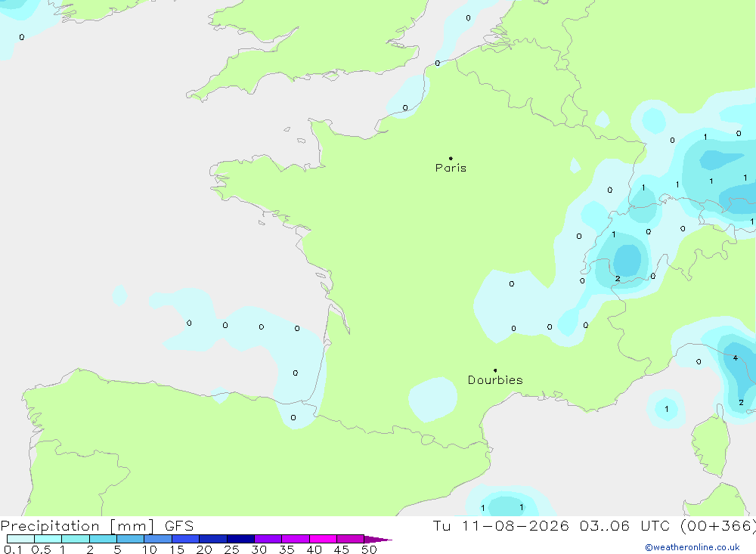Pick the 40–45 mm magenta legend swatch
756x554 pixels.
click(323, 539)
